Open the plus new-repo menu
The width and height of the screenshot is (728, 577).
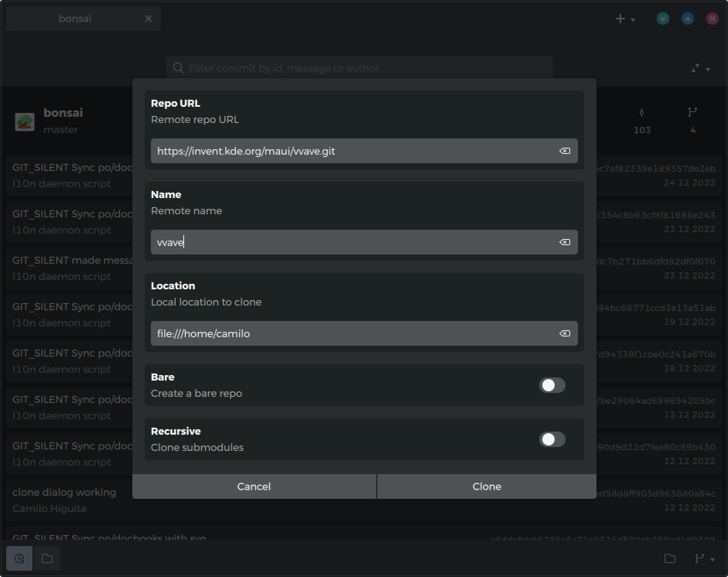625,19
